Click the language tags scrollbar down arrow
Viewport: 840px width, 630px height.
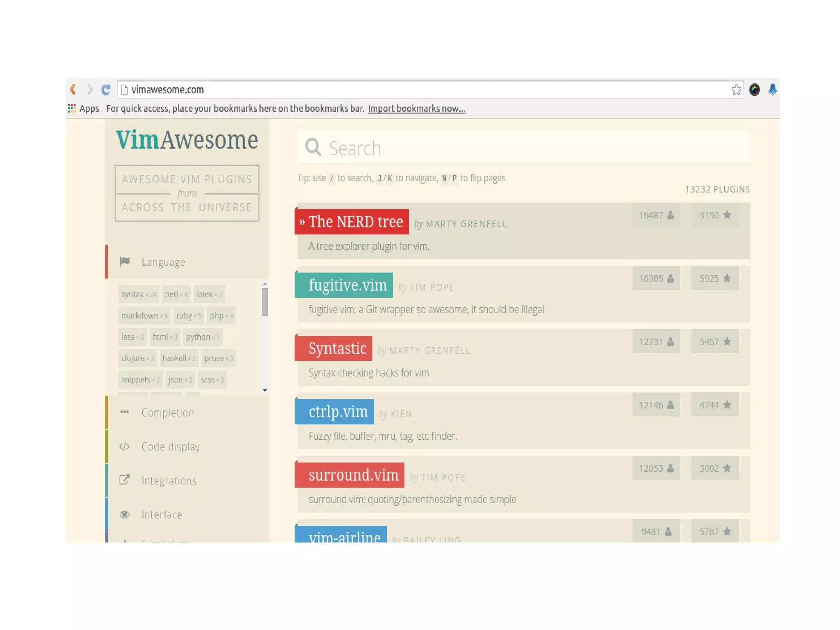[x=265, y=390]
